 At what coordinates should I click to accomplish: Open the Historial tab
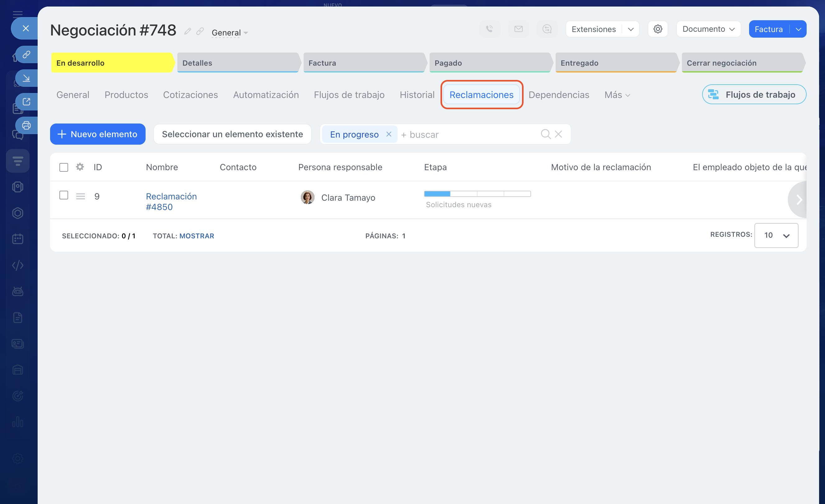417,95
